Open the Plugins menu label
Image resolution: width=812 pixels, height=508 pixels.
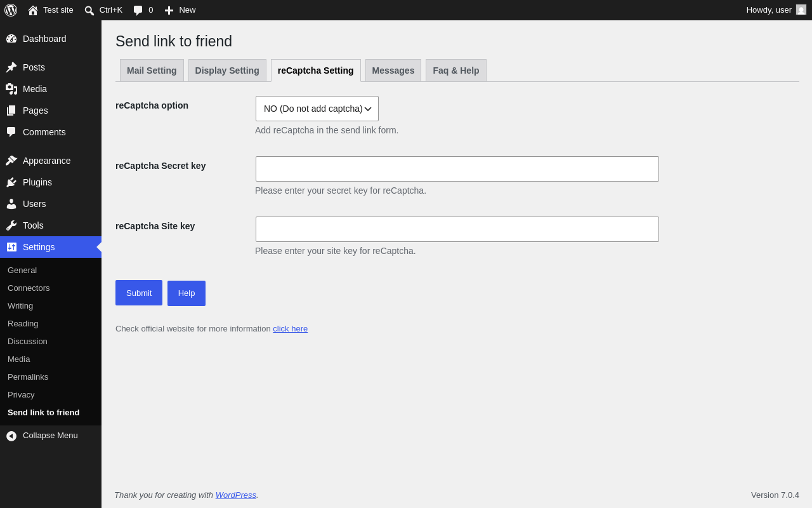[37, 182]
